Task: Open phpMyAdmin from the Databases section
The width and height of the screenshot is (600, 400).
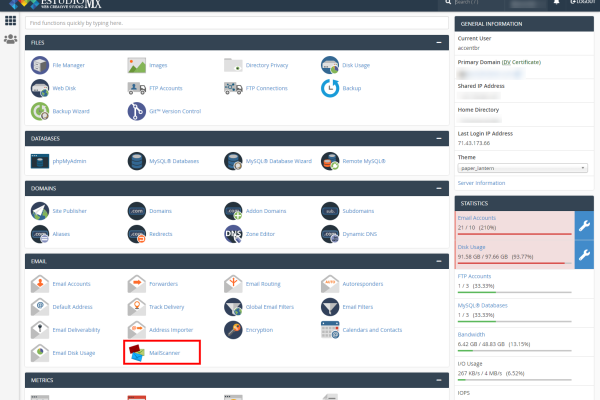Action: coord(40,160)
